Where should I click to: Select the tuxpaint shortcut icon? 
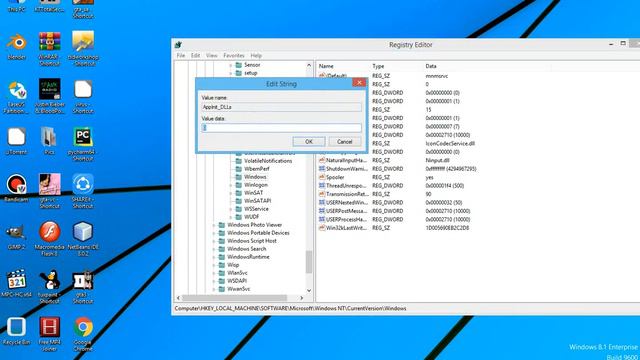[x=49, y=279]
